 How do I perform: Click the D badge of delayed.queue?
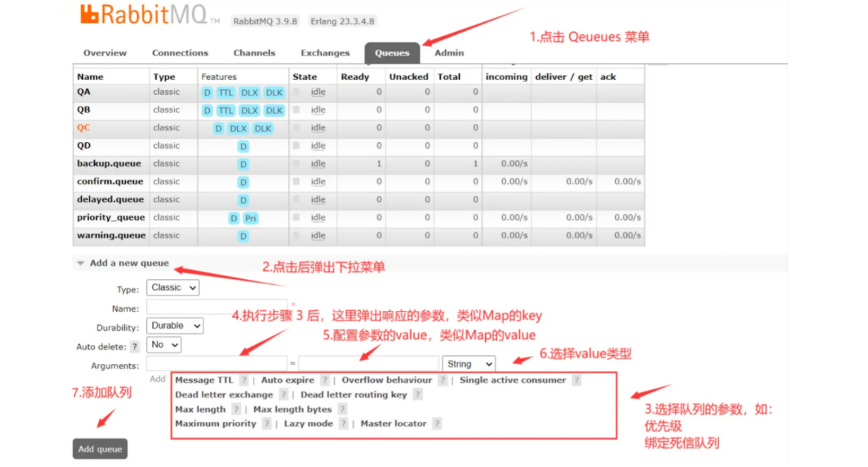pos(243,201)
